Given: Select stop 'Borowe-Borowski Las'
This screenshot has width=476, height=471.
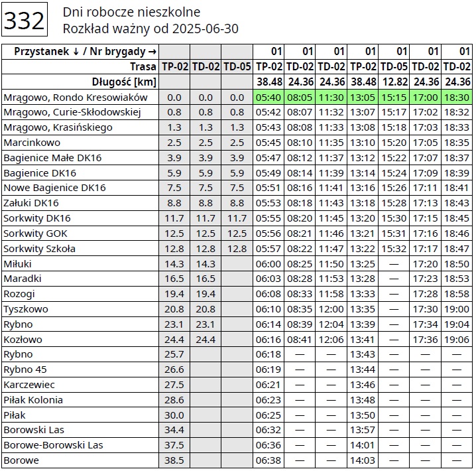Looking at the screenshot, I should [x=53, y=445].
